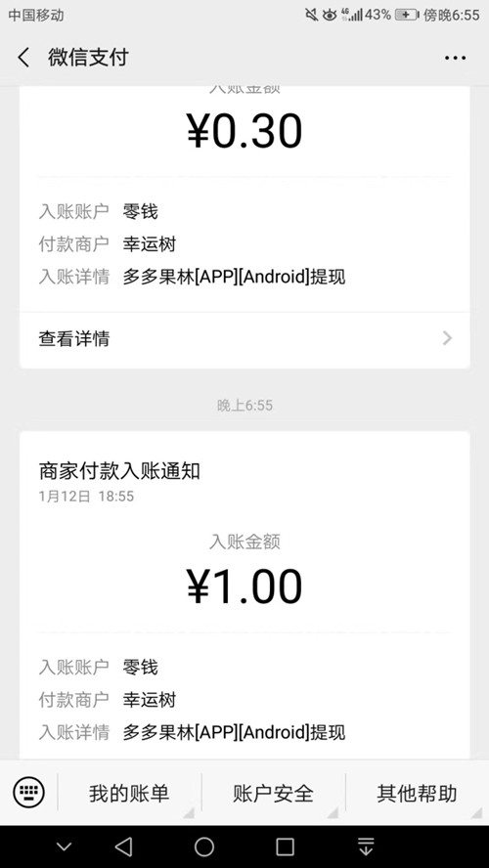The image size is (489, 868).
Task: Expand details chevron on 查看详情 row
Action: point(448,338)
